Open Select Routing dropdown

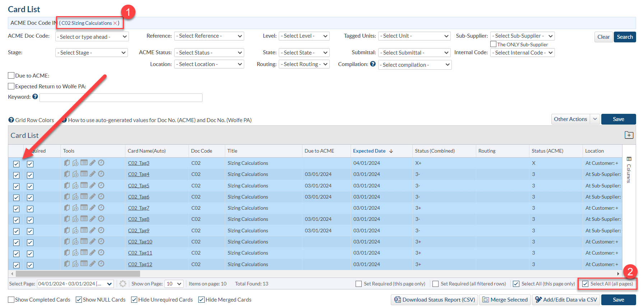pos(304,64)
